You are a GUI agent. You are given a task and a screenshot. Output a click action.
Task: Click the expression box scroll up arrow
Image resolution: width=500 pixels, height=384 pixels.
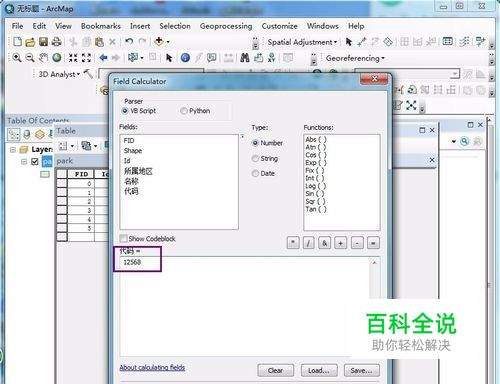(374, 263)
